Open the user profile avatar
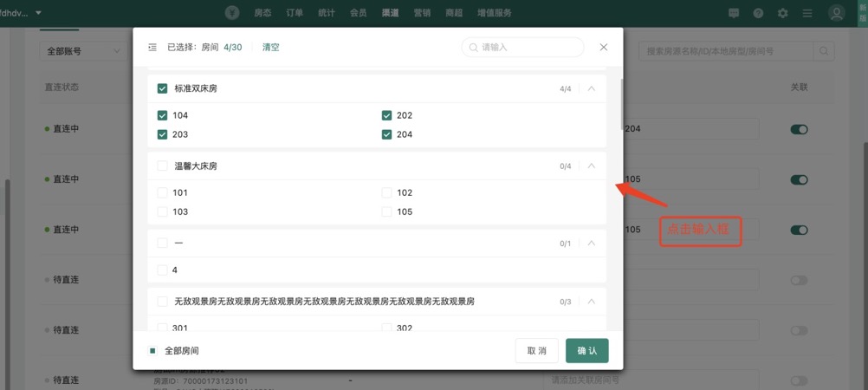The width and height of the screenshot is (868, 390). tap(836, 13)
